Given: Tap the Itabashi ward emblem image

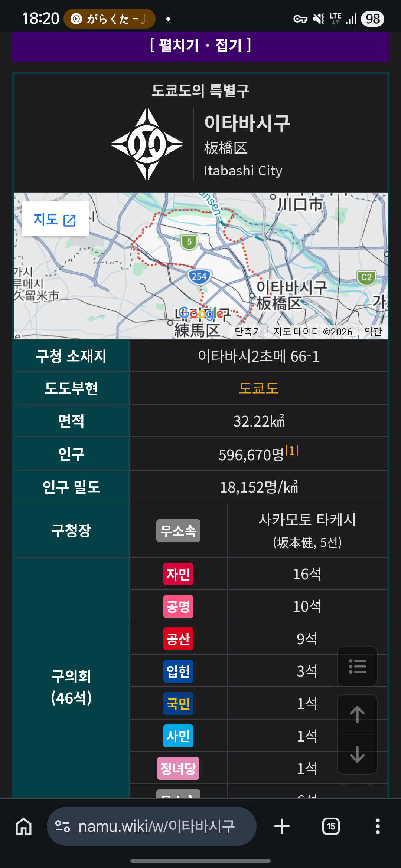Looking at the screenshot, I should point(147,144).
